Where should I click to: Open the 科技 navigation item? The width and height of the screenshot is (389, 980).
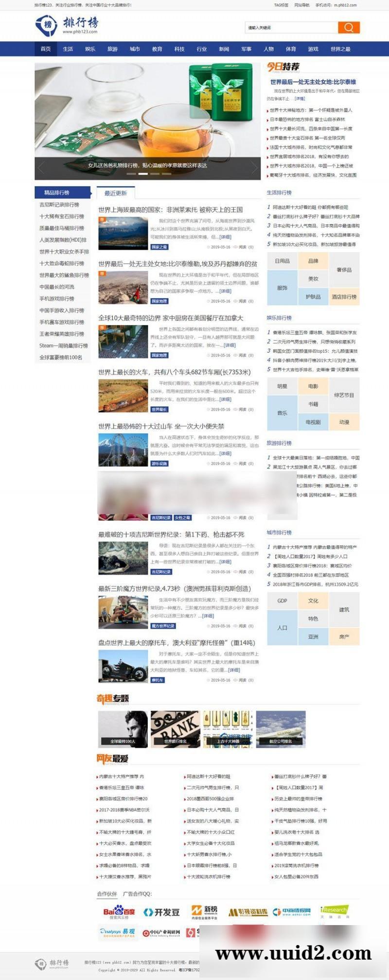coord(179,49)
